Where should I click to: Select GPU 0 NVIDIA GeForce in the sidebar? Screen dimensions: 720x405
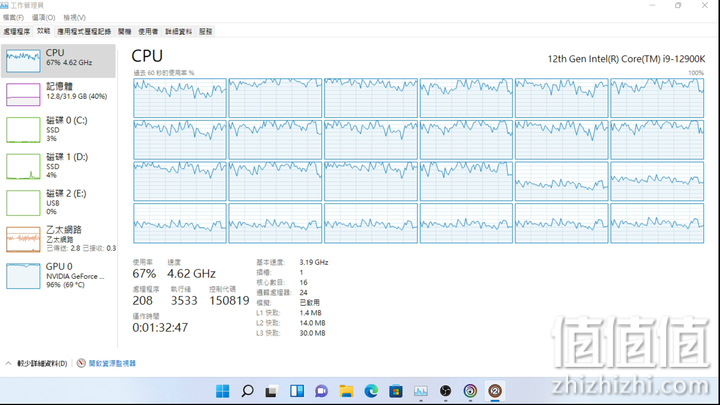click(58, 276)
